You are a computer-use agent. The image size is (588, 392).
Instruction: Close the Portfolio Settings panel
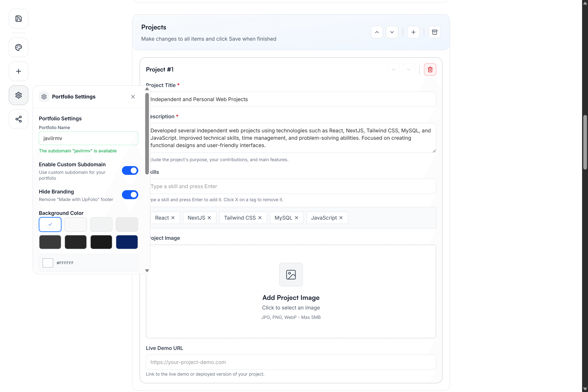click(133, 96)
